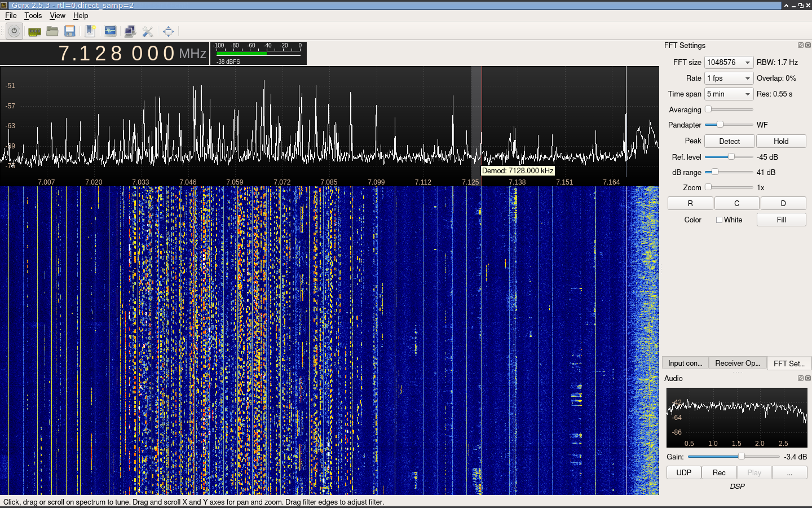
Task: Click the '41 dB' range value
Action: [x=766, y=172]
